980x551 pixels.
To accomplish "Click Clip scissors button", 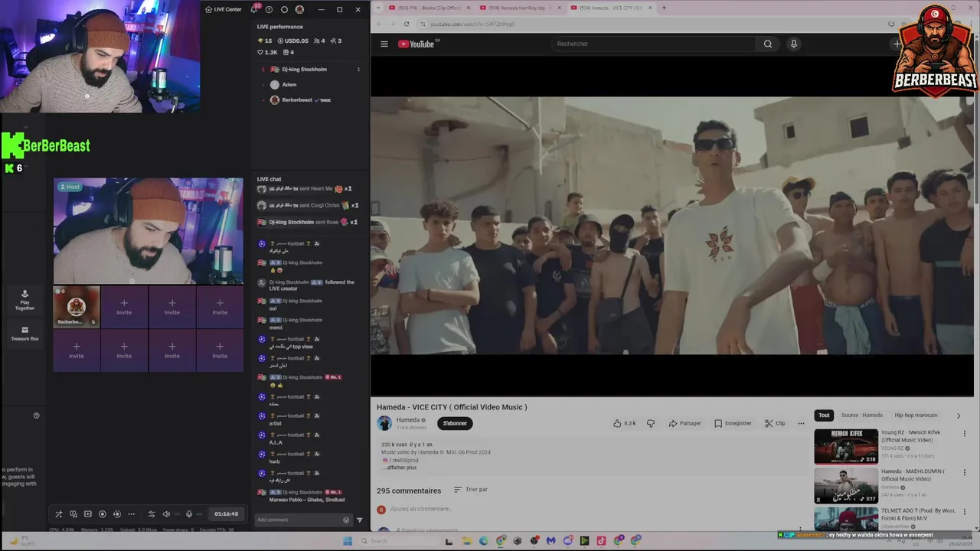I will (775, 423).
